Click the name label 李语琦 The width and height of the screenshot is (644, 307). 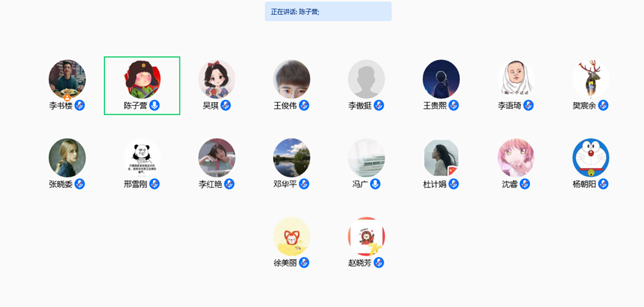coord(510,106)
